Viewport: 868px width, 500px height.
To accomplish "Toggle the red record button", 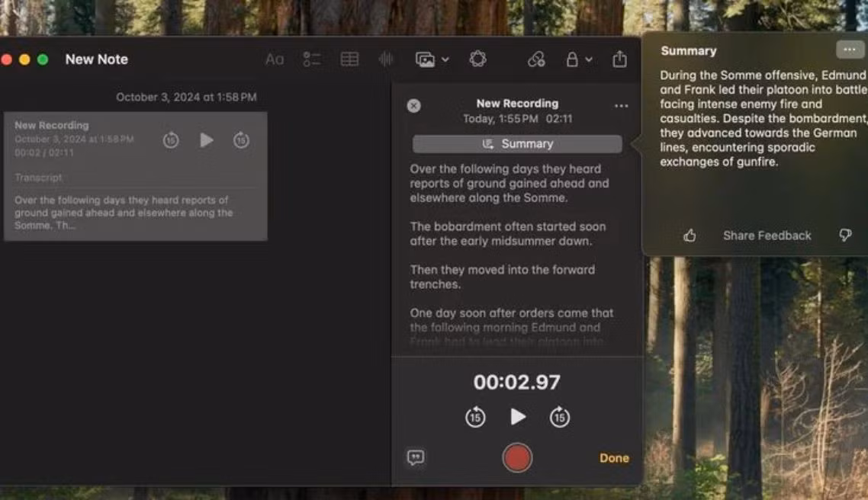I will tap(517, 458).
